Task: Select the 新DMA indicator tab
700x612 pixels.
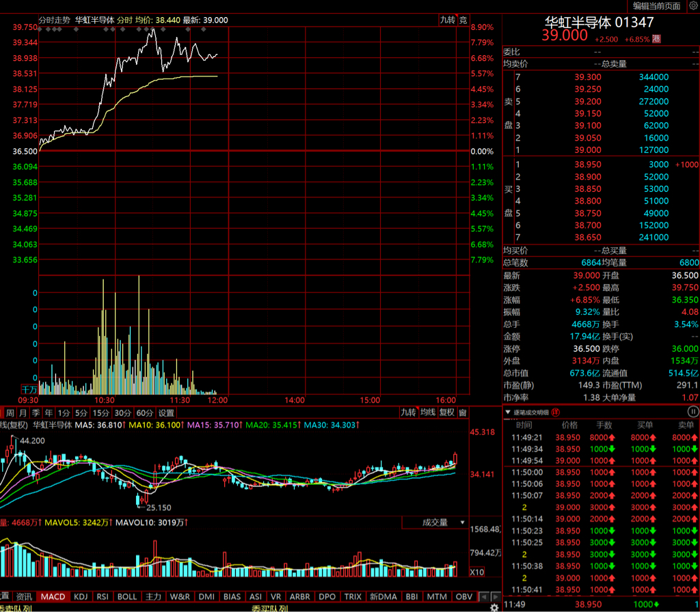Action: pyautogui.click(x=383, y=596)
